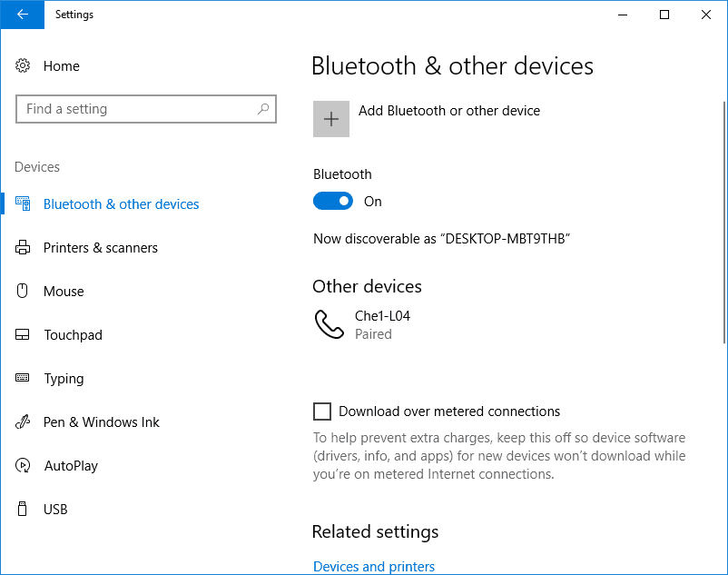The height and width of the screenshot is (575, 728).
Task: Turn off the Bluetooth toggle
Action: pos(333,201)
